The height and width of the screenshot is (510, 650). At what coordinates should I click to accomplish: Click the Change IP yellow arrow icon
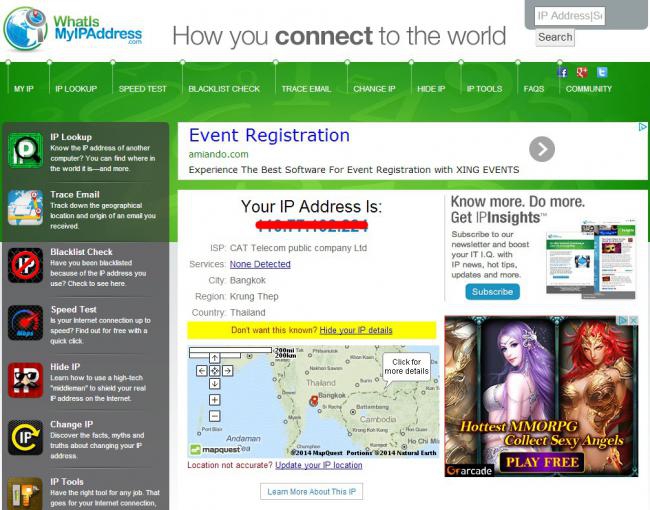pos(25,437)
